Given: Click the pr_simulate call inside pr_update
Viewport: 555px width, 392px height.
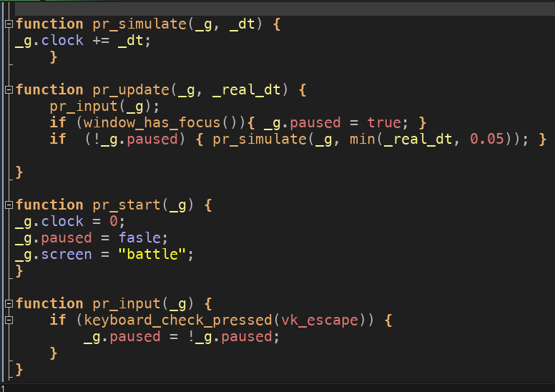Looking at the screenshot, I should click(x=260, y=139).
